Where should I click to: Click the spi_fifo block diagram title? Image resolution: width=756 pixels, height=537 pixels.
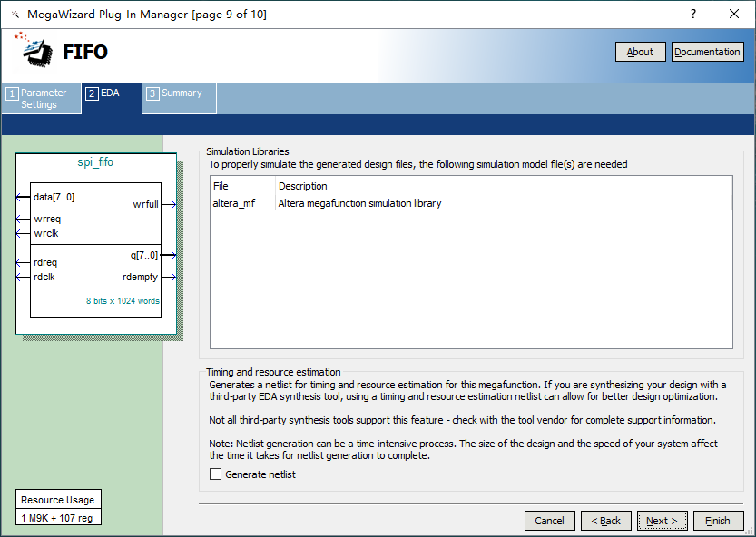(x=95, y=162)
